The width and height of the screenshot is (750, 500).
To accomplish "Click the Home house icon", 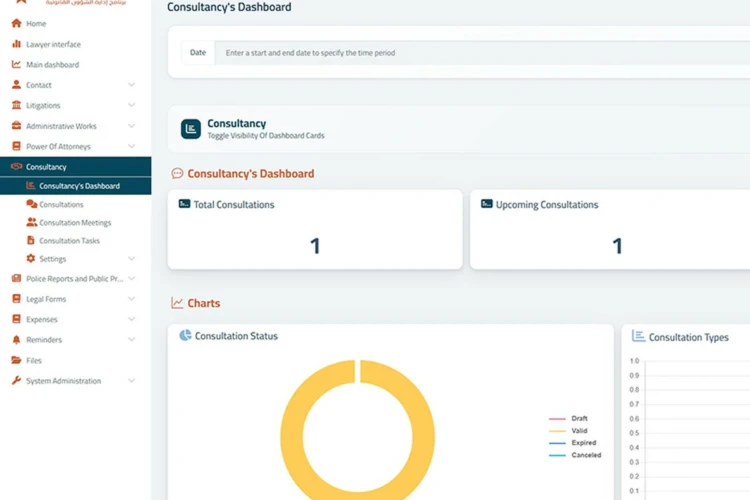I will pyautogui.click(x=16, y=23).
